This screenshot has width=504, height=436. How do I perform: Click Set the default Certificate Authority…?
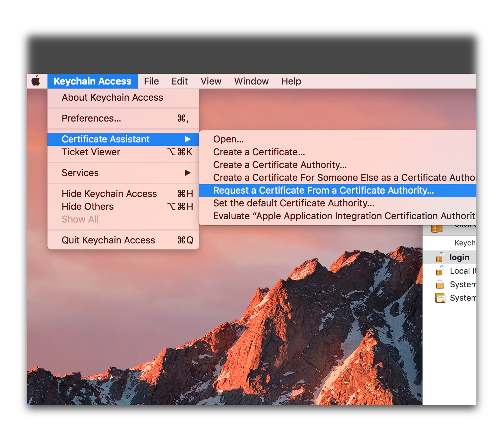pyautogui.click(x=294, y=203)
